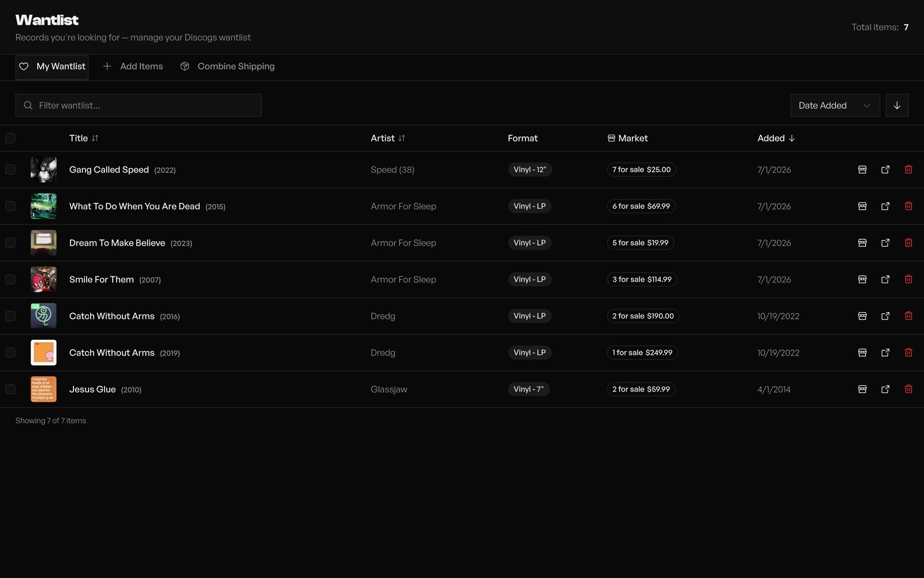Open marketplace icon for Jesus Glue

(x=862, y=389)
